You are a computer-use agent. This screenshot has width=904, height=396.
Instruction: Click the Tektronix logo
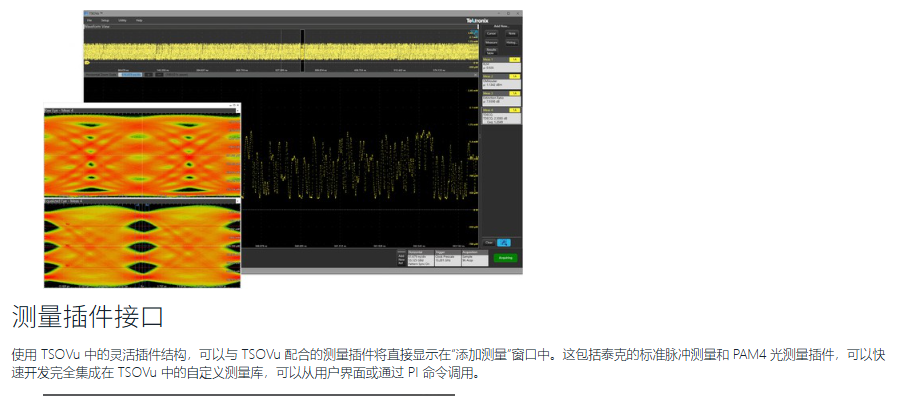(x=477, y=21)
